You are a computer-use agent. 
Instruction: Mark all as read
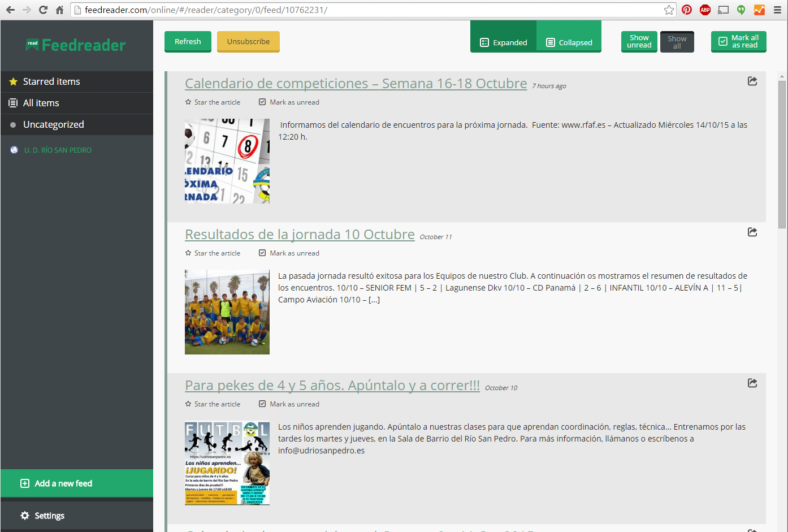(x=739, y=42)
